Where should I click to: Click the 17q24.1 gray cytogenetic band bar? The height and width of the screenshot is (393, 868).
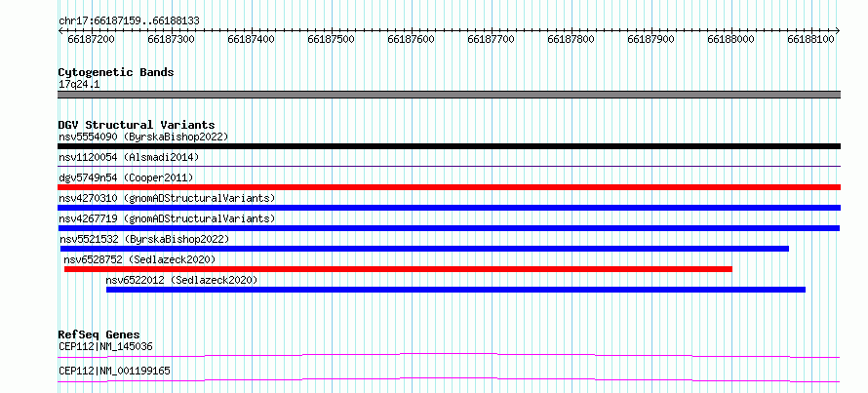pyautogui.click(x=449, y=95)
